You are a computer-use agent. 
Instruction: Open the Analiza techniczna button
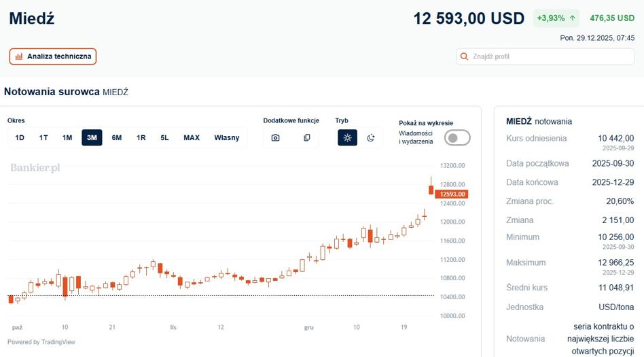pyautogui.click(x=53, y=56)
